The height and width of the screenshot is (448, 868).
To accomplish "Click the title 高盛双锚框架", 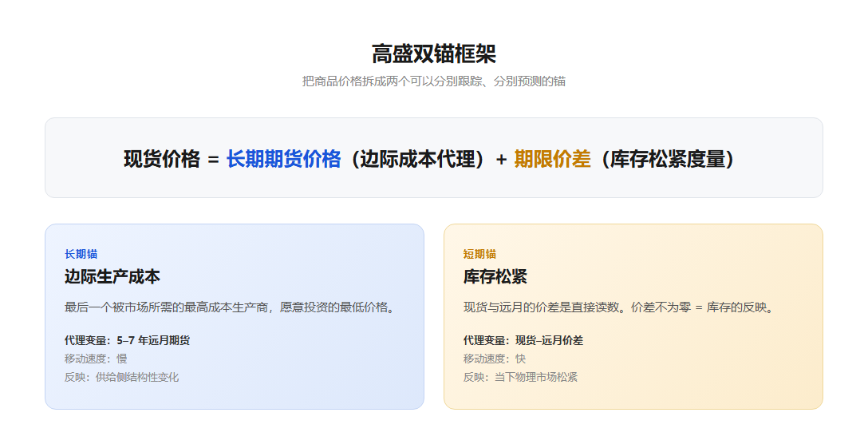I will click(433, 54).
